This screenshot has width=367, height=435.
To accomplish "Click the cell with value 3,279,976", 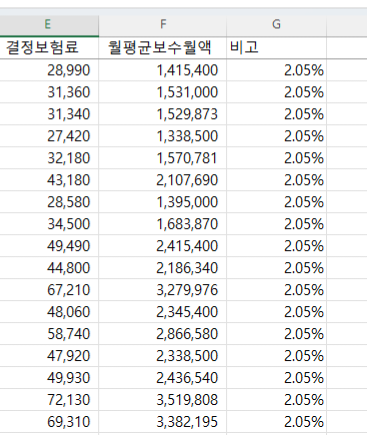I will click(163, 290).
